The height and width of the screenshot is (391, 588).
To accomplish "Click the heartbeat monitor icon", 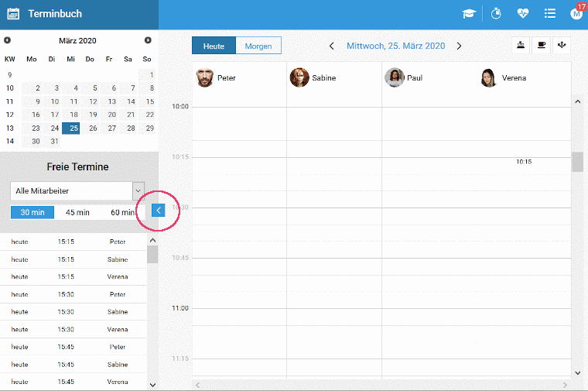I will coord(523,13).
